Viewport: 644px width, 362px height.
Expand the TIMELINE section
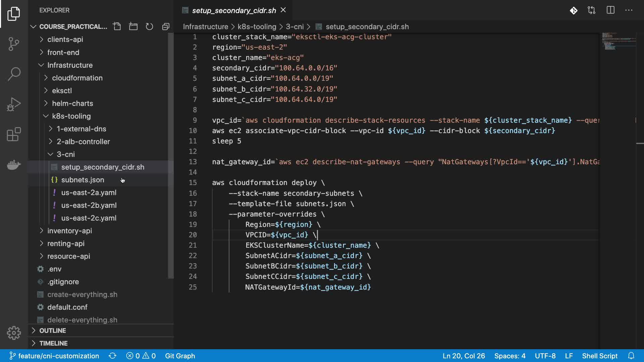tap(53, 343)
